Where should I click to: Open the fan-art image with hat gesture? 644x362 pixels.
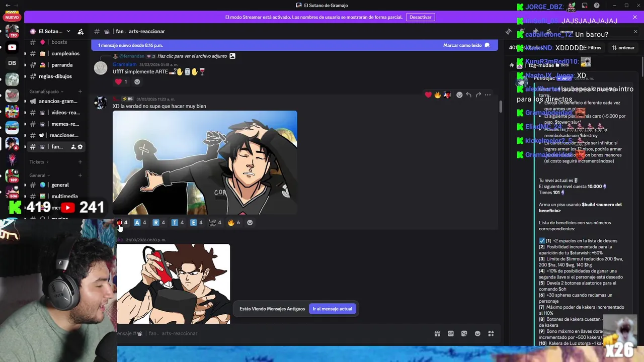pyautogui.click(x=205, y=163)
